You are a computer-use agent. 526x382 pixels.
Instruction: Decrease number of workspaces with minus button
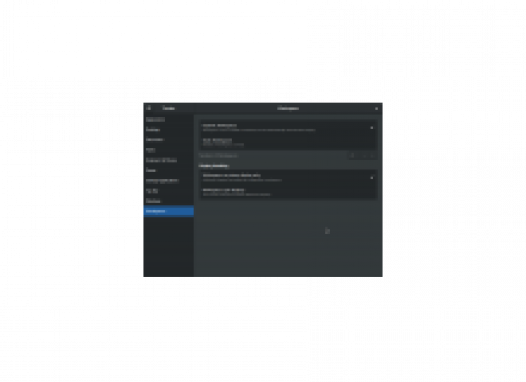click(364, 156)
